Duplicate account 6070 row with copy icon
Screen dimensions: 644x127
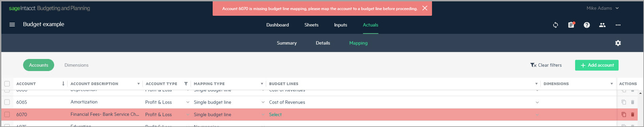[x=624, y=115]
